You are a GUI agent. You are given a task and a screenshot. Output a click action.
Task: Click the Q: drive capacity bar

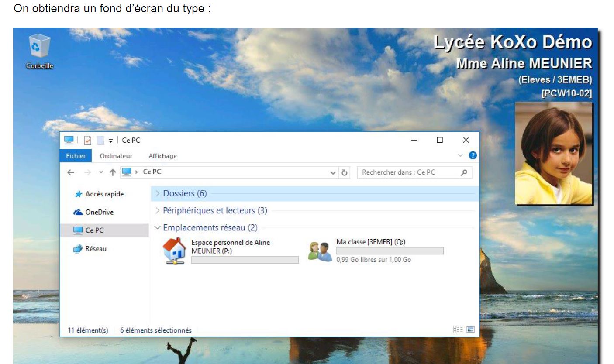tap(390, 251)
